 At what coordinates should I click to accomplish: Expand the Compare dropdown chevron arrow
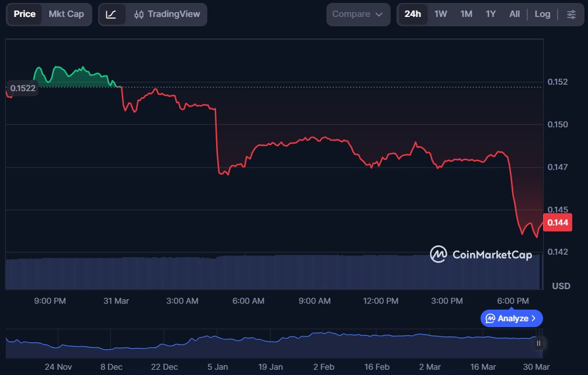pos(379,14)
